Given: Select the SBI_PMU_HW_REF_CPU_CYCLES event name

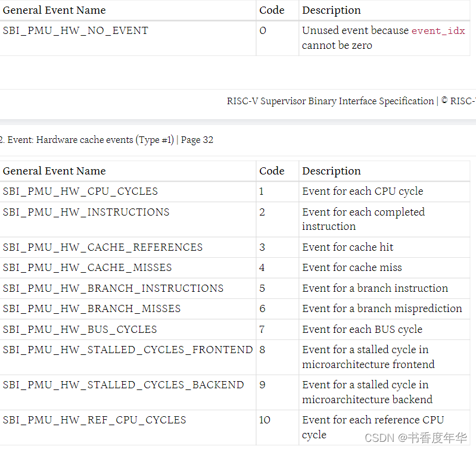Looking at the screenshot, I should coord(94,420).
